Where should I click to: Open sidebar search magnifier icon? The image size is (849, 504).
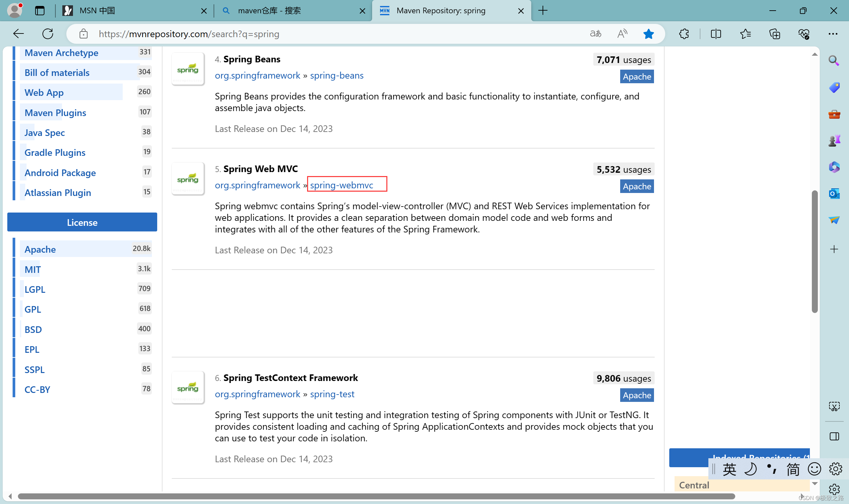834,60
